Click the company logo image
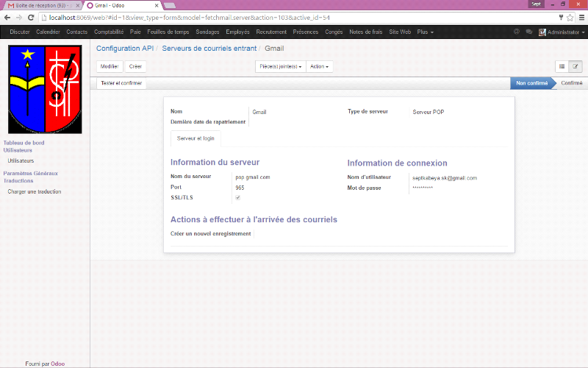The height and width of the screenshot is (368, 588). coord(45,89)
